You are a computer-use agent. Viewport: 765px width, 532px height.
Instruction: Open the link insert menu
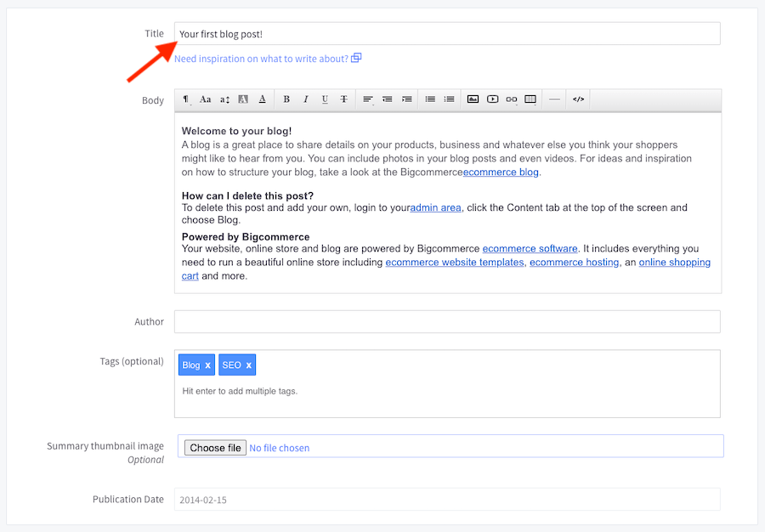tap(512, 99)
